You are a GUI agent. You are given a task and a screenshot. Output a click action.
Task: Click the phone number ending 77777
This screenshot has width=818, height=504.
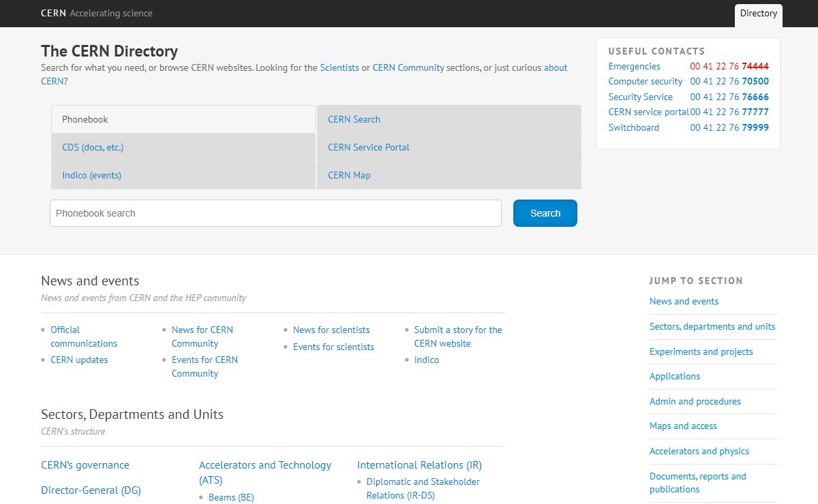[729, 112]
